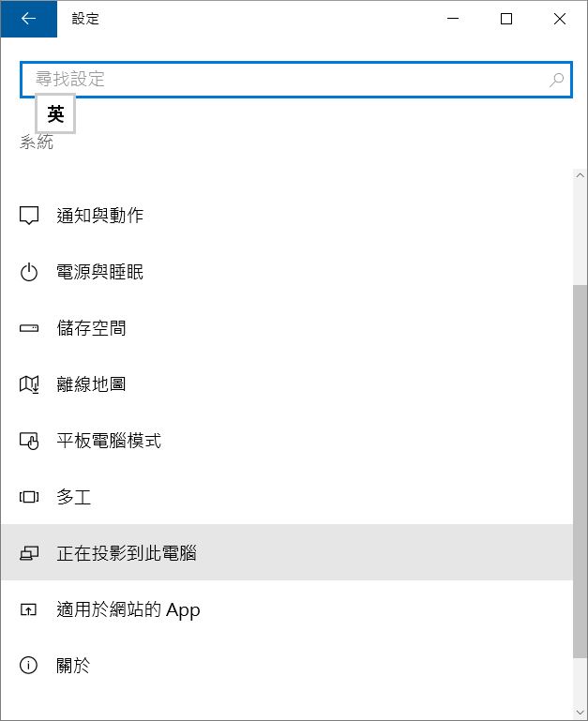Select 正在投影到此電腦 entry
Viewport: 588px width, 721px height.
point(287,553)
